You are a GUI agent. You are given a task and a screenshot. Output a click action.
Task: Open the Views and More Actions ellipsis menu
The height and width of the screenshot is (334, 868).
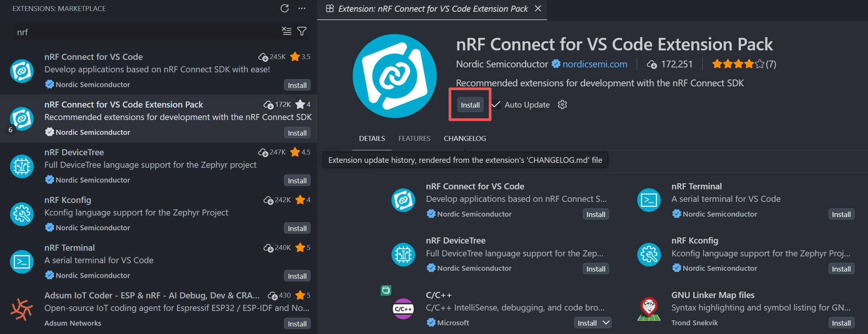point(302,8)
